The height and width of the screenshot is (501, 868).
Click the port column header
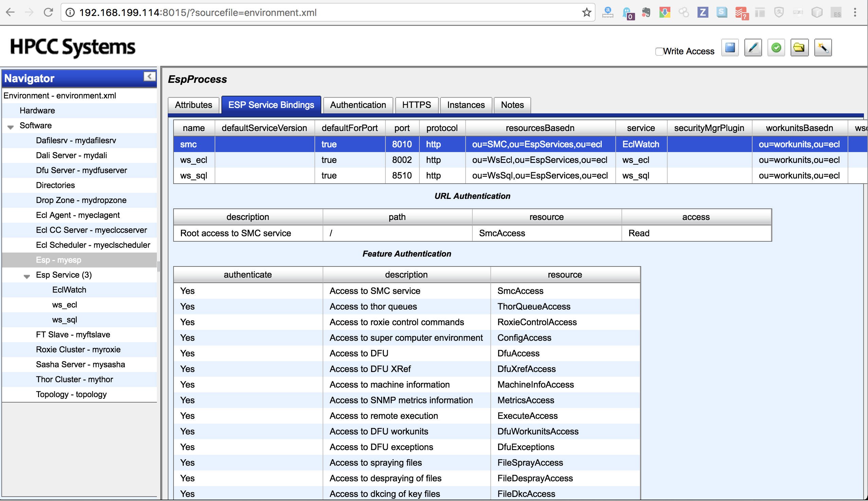402,128
